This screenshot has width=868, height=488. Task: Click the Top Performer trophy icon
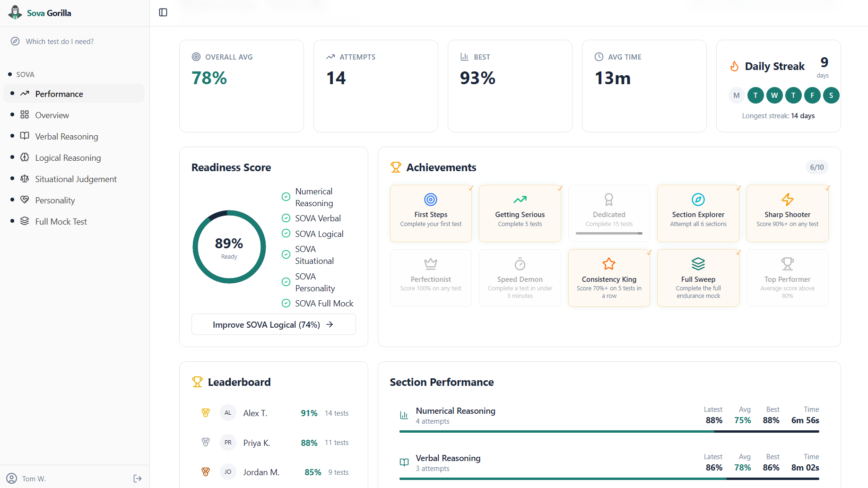click(788, 264)
